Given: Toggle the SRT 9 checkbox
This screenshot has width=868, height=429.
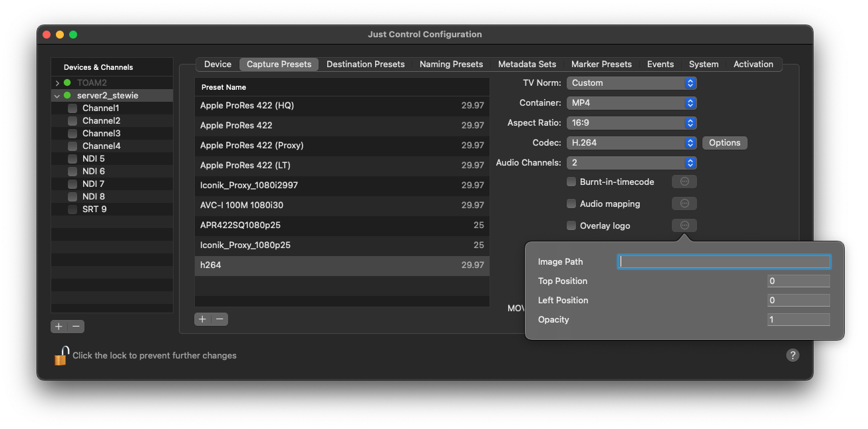Looking at the screenshot, I should [72, 210].
